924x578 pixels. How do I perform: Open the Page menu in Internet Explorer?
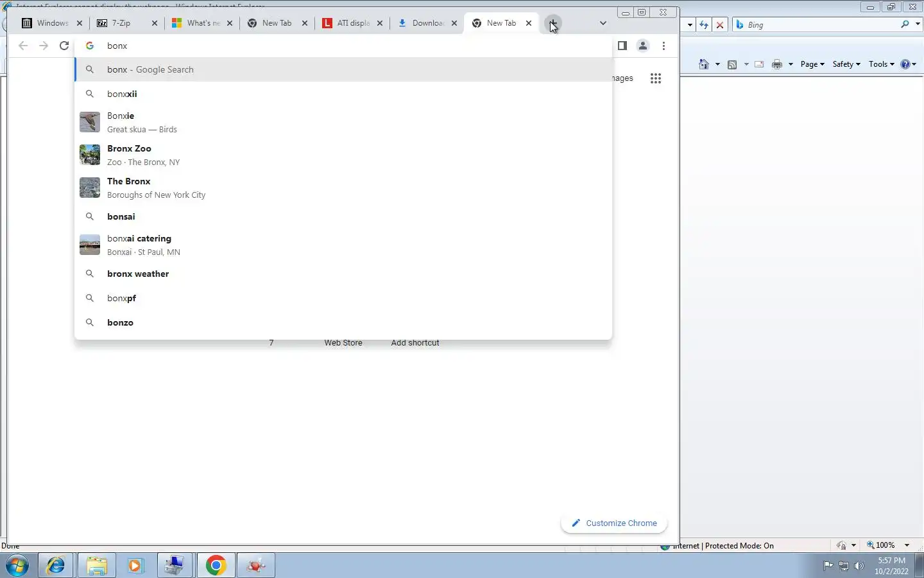pyautogui.click(x=812, y=64)
